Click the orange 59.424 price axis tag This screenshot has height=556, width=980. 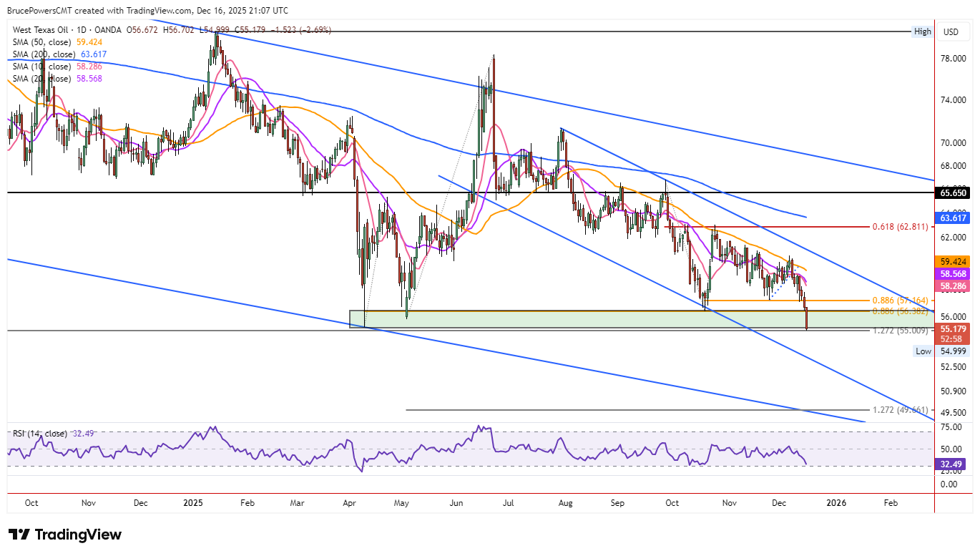(953, 262)
